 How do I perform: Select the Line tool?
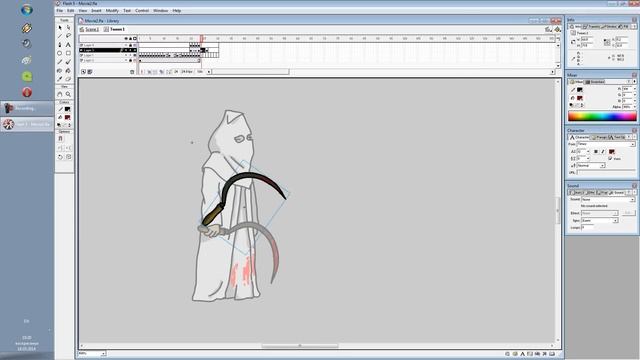tap(60, 36)
